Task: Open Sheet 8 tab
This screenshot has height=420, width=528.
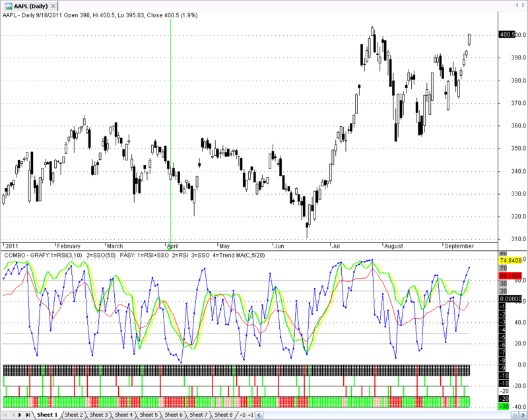Action: point(224,415)
